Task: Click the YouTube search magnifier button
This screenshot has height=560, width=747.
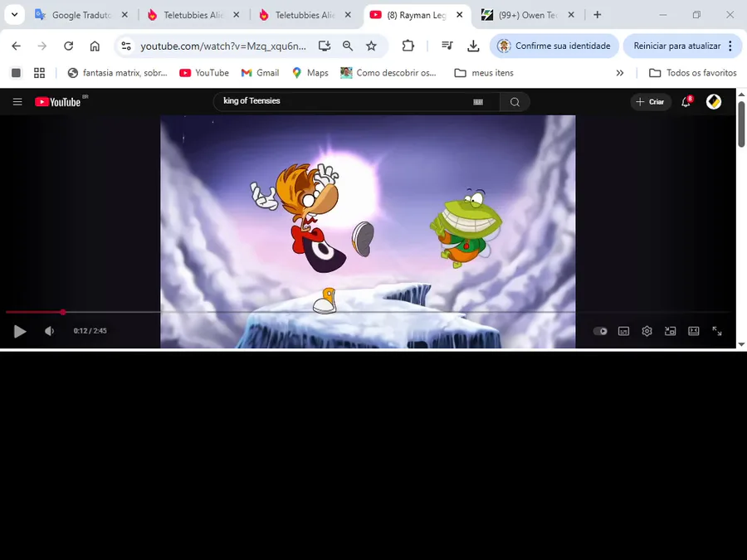Action: point(515,102)
